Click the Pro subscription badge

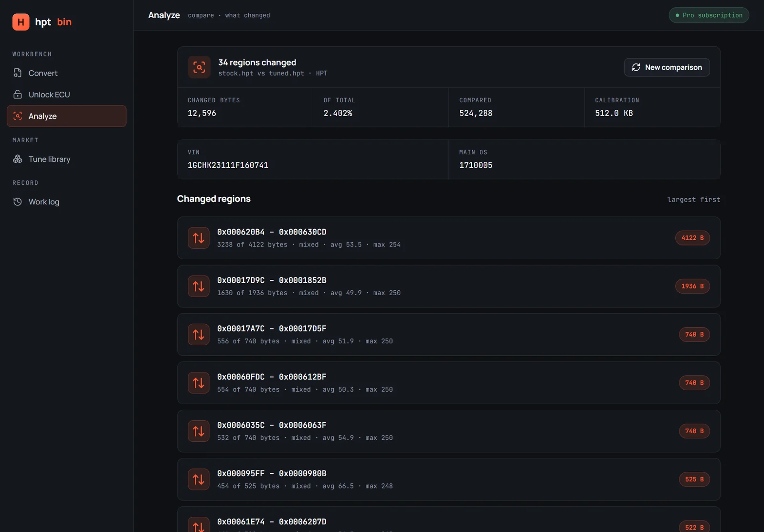tap(709, 15)
